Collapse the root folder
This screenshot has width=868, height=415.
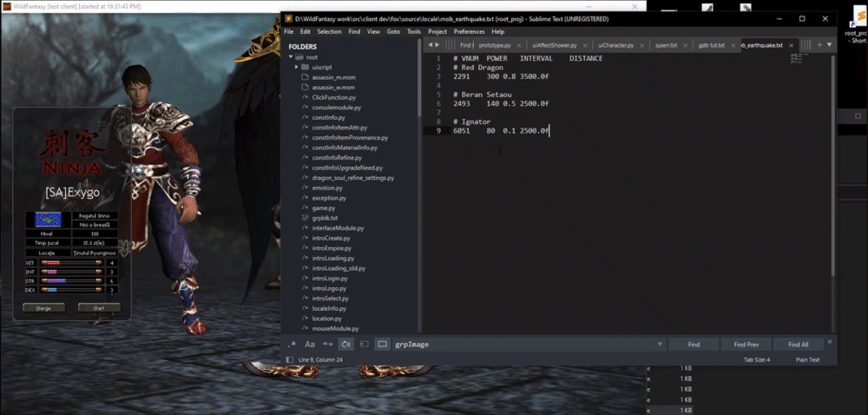coord(290,57)
